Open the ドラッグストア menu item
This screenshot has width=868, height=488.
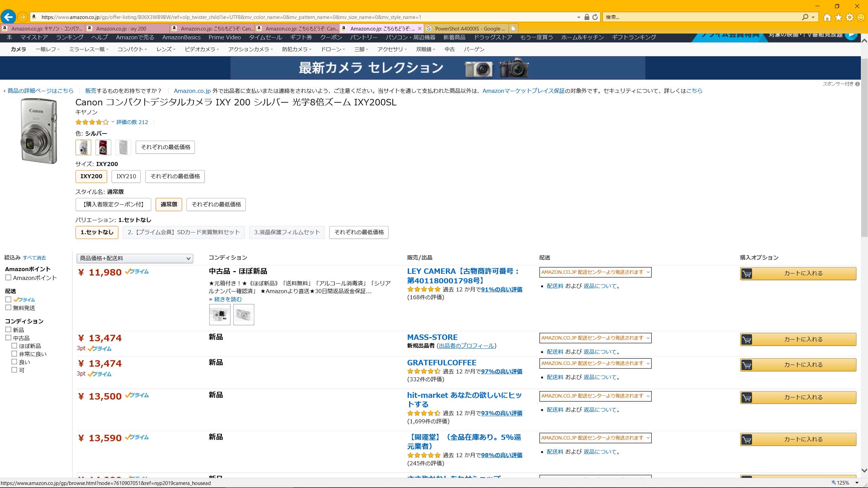pos(493,37)
